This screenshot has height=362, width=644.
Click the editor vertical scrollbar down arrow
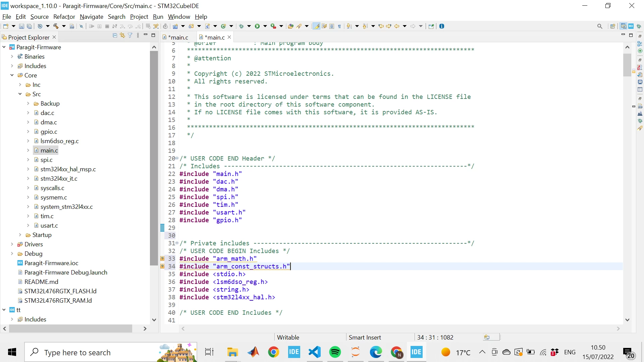[x=627, y=320]
